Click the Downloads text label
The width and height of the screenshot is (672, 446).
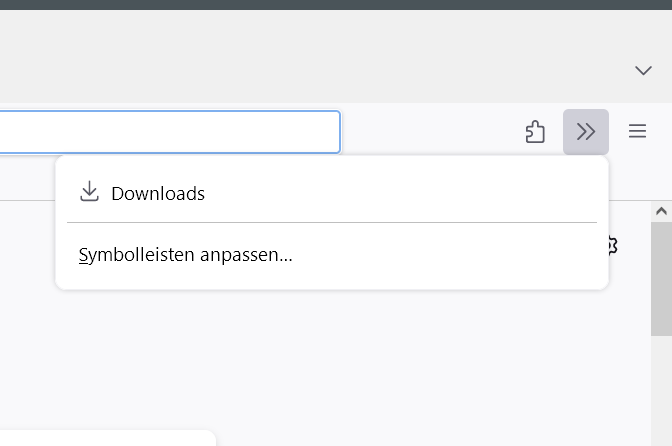tap(158, 194)
